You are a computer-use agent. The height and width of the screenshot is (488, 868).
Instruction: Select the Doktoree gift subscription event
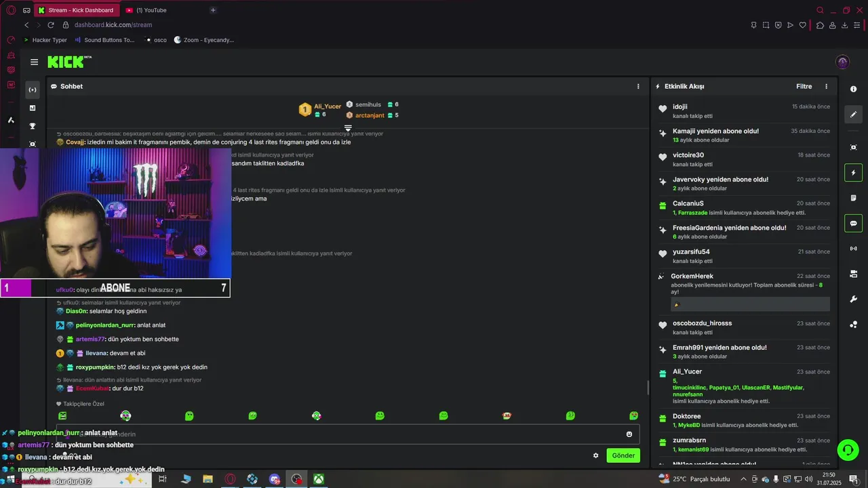pos(744,420)
